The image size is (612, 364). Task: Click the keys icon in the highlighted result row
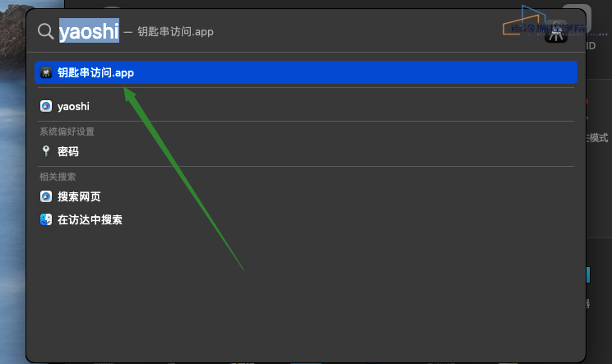(46, 72)
